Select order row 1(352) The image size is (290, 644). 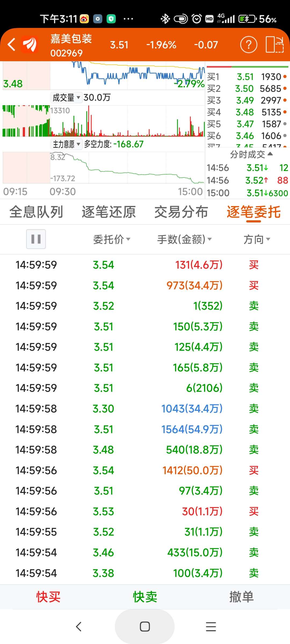pyautogui.click(x=145, y=306)
